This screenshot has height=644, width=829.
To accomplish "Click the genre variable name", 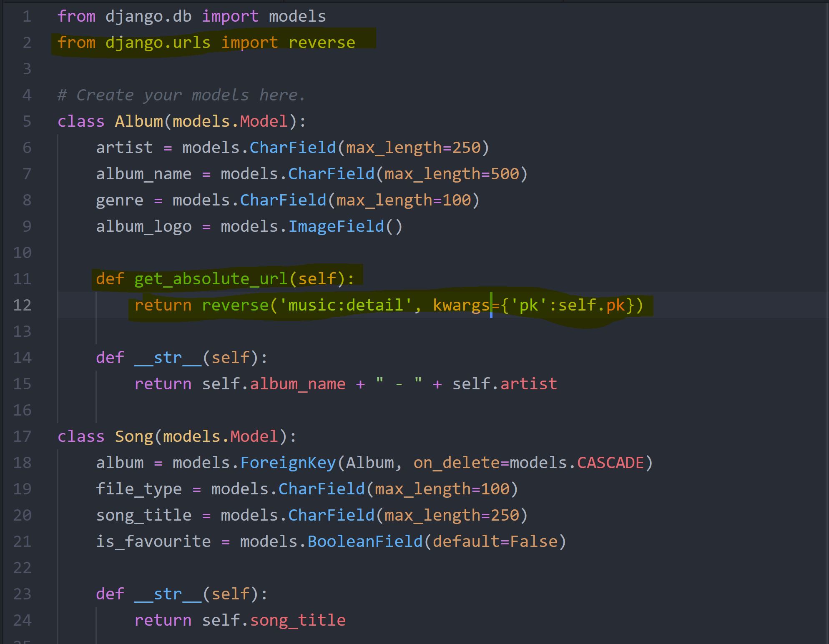I will click(x=119, y=200).
